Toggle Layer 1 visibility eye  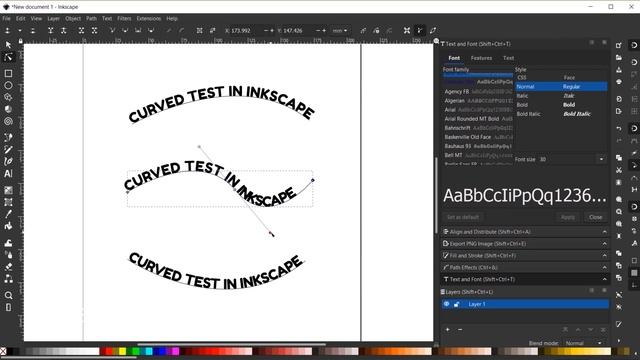[x=447, y=304]
